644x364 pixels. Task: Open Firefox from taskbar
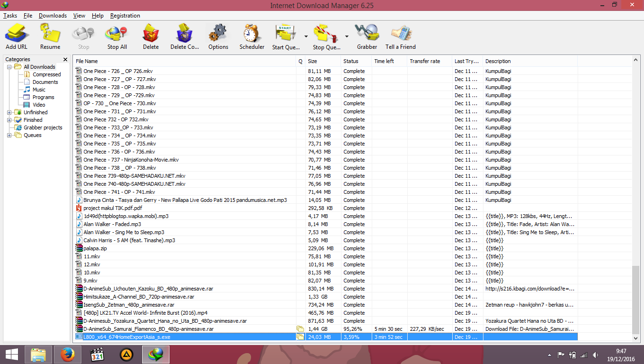pyautogui.click(x=68, y=355)
